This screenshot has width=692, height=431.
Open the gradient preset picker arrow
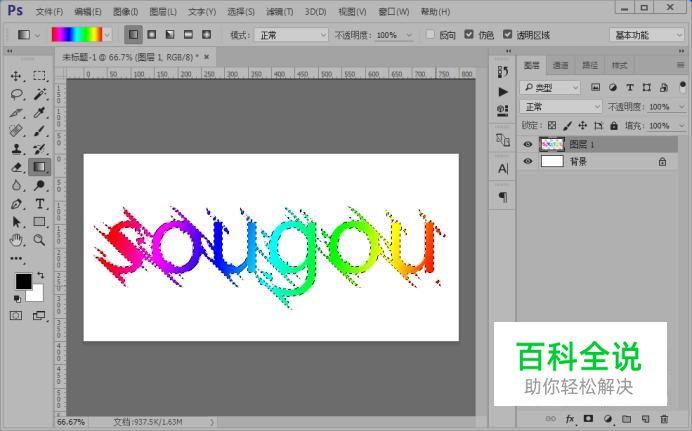tap(107, 35)
